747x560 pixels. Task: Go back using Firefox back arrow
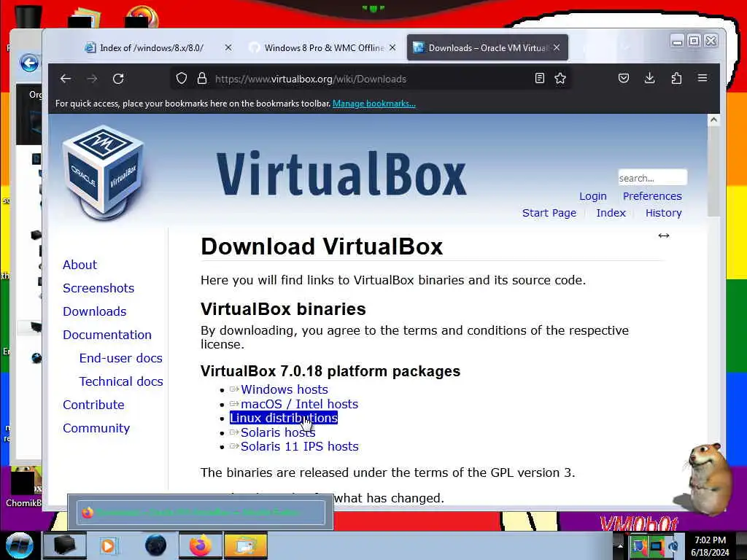tap(66, 79)
